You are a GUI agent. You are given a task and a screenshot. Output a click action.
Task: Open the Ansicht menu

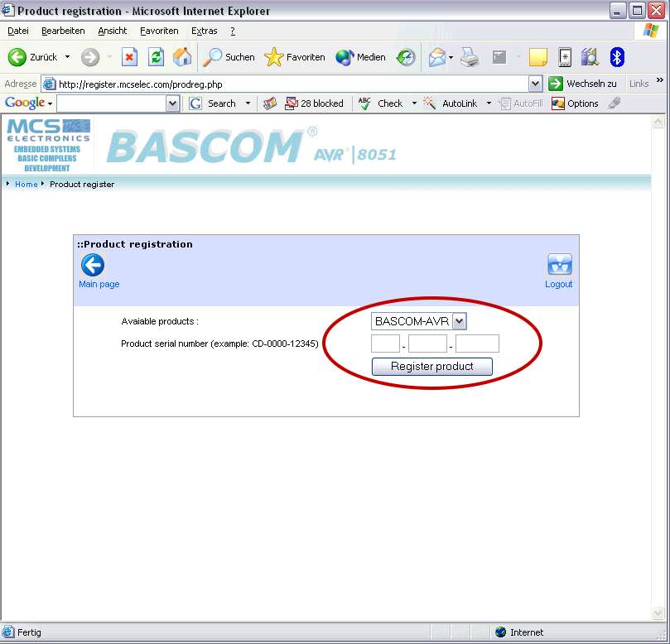(x=113, y=31)
